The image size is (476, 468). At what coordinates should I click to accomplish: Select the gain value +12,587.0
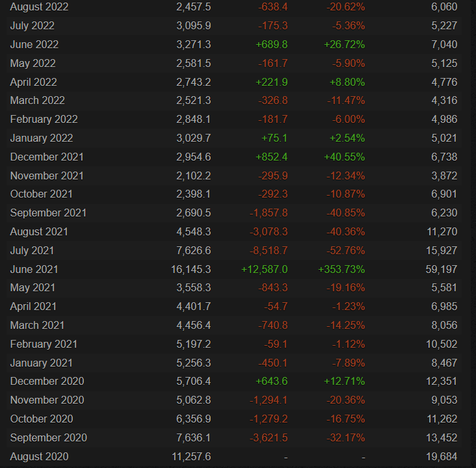pyautogui.click(x=265, y=269)
